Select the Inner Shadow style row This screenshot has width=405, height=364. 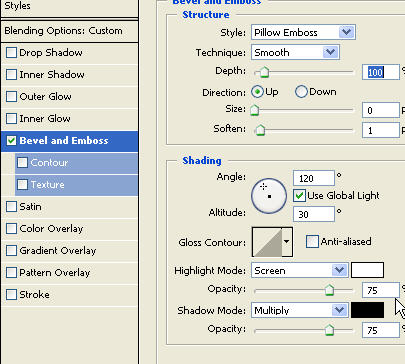click(x=69, y=75)
